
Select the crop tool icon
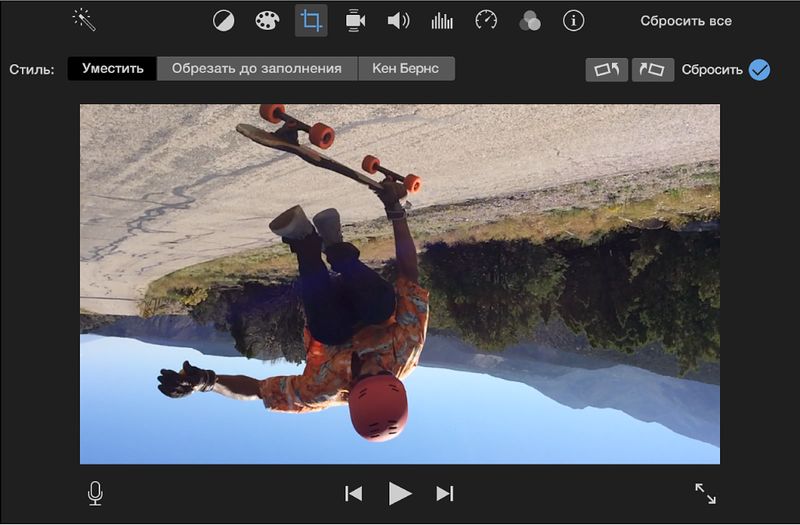[x=311, y=20]
